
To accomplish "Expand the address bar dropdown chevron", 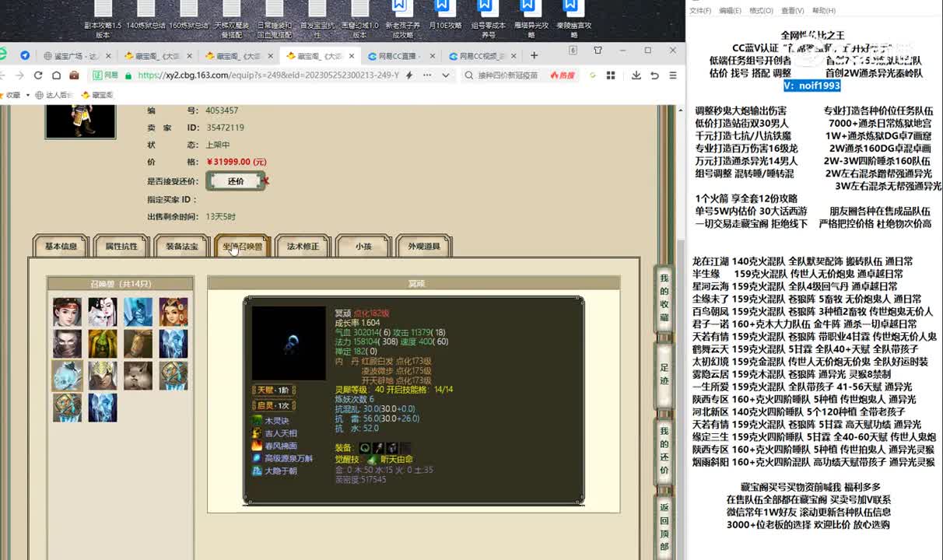I will tap(446, 75).
